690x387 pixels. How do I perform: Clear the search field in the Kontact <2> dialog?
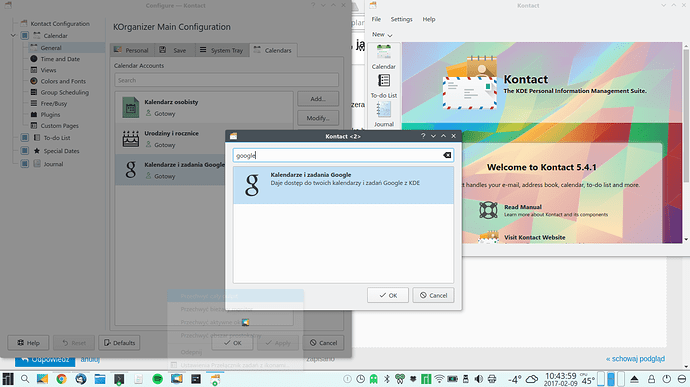tap(447, 155)
